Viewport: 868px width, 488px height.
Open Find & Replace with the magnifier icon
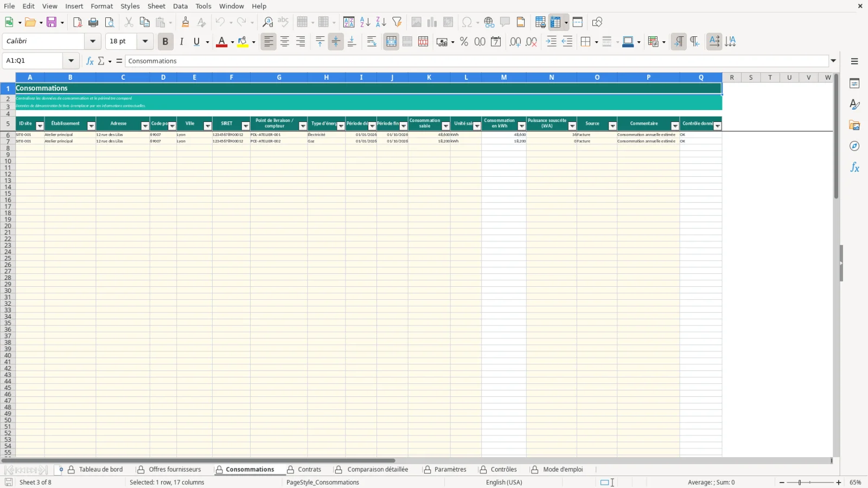[x=267, y=22]
